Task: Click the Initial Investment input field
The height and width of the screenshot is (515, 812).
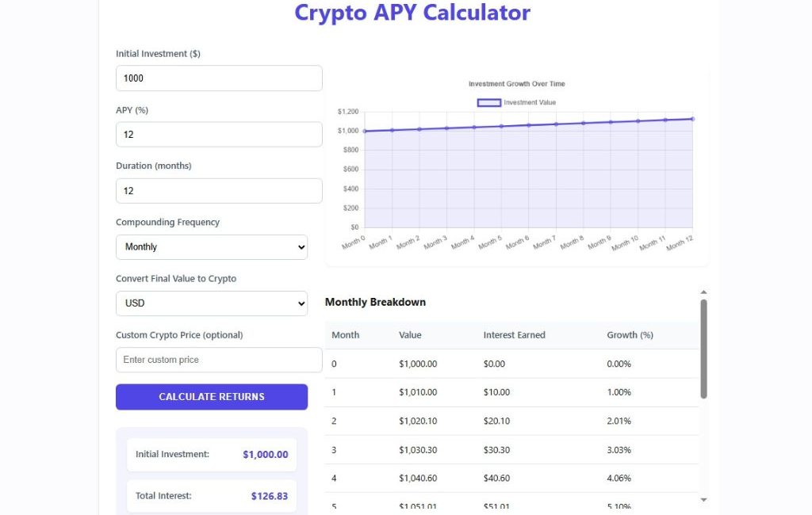Action: point(219,78)
